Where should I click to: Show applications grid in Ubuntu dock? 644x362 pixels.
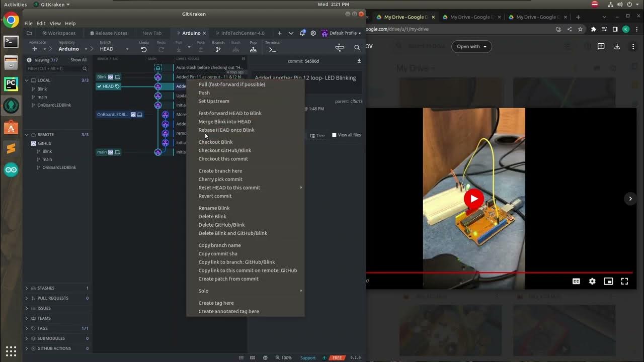pyautogui.click(x=11, y=351)
